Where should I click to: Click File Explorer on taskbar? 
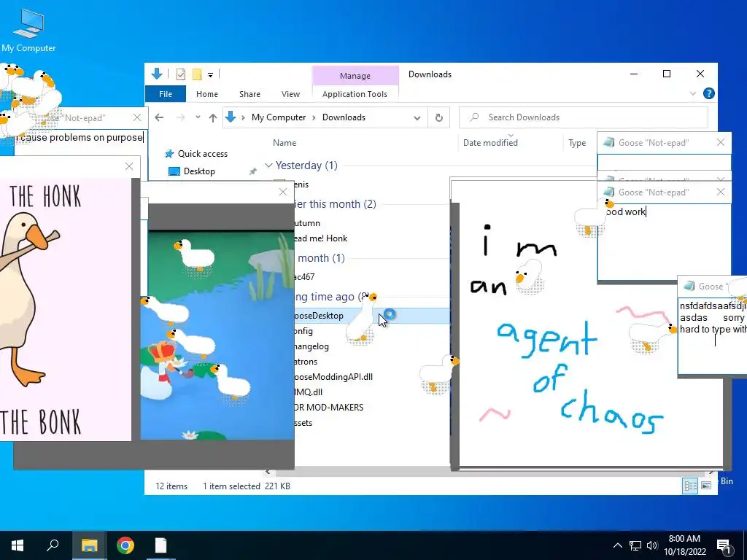[x=89, y=545]
